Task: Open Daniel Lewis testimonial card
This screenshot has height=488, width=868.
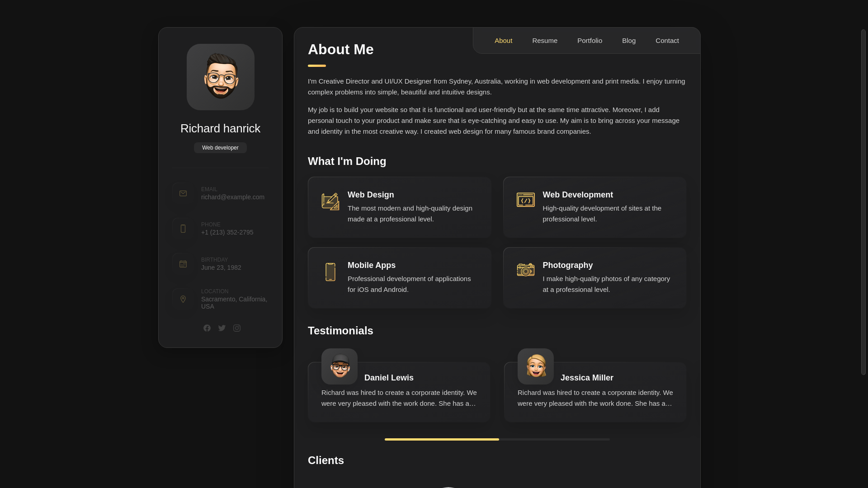Action: click(x=399, y=392)
